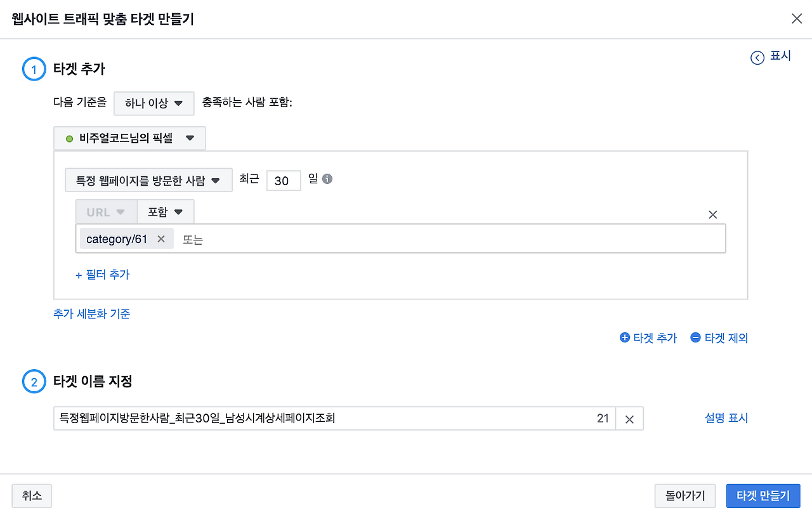The image size is (812, 515).
Task: Open the 특정 웹페이지를 방문한 사람 dropdown
Action: 148,180
